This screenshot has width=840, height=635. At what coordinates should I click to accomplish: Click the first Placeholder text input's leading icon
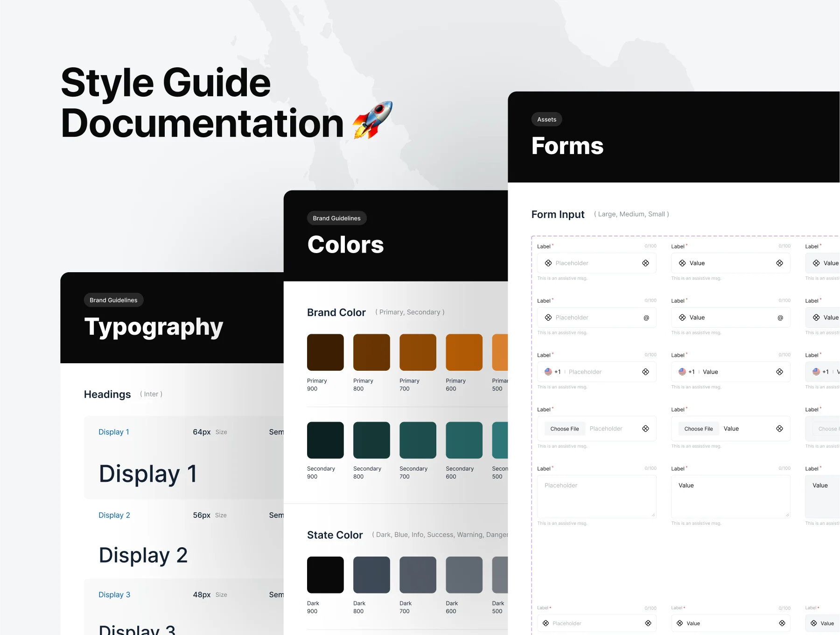click(548, 263)
